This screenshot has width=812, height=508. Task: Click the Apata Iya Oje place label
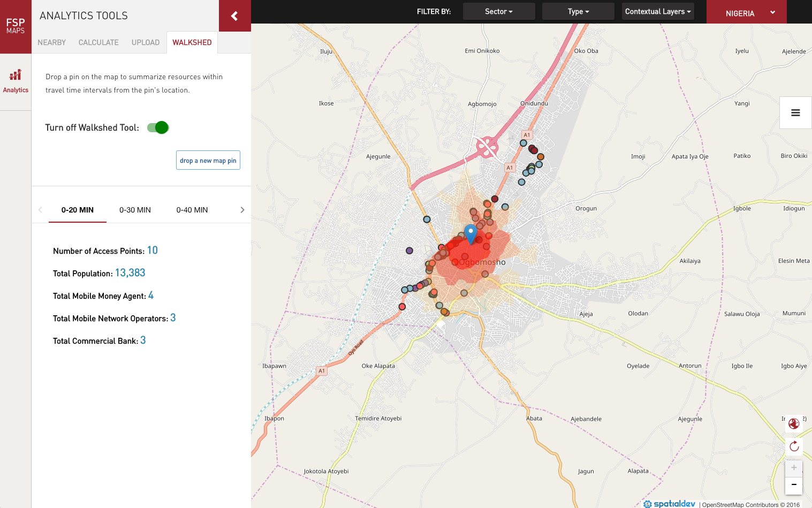(690, 157)
